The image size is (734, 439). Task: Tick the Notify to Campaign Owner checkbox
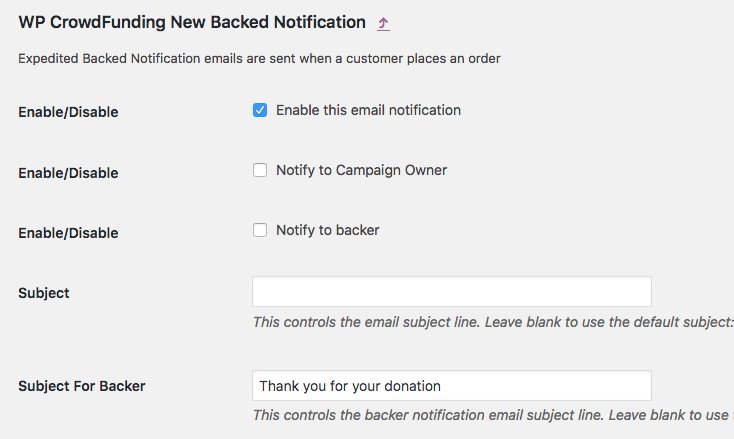click(260, 170)
